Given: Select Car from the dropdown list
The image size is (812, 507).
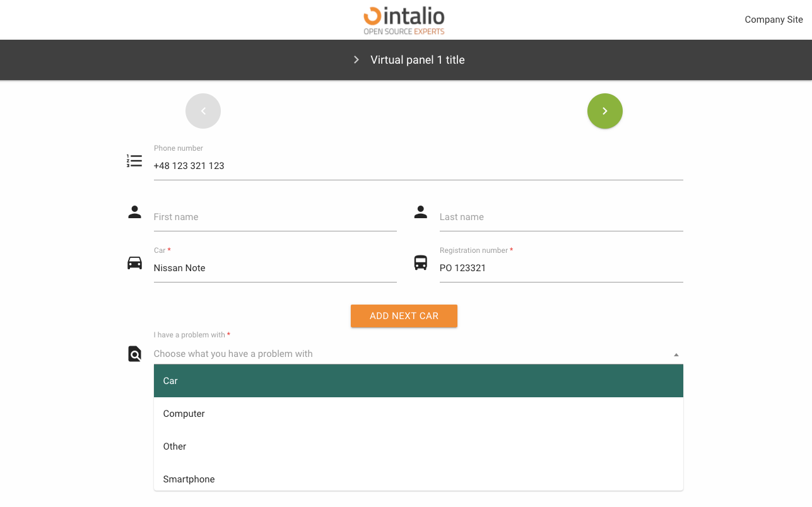Looking at the screenshot, I should (418, 381).
